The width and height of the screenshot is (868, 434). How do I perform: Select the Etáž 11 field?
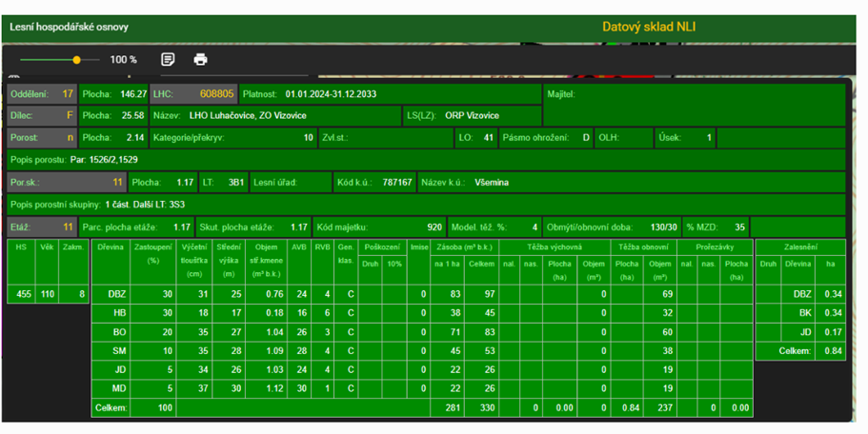[42, 227]
